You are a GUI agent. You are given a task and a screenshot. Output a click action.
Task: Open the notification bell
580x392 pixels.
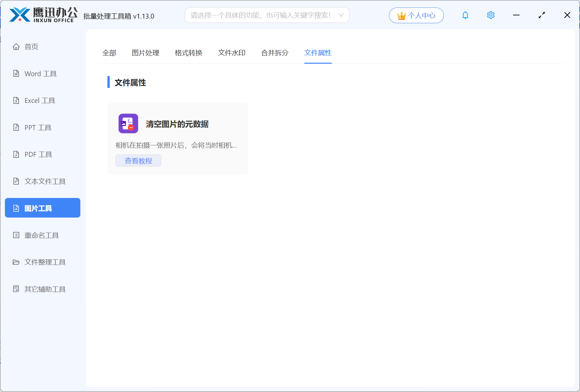point(465,15)
